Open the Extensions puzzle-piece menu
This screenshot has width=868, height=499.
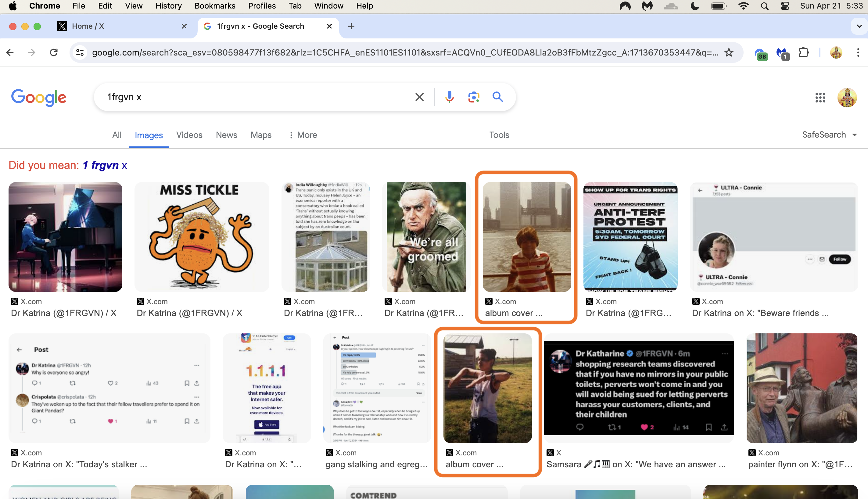click(803, 52)
